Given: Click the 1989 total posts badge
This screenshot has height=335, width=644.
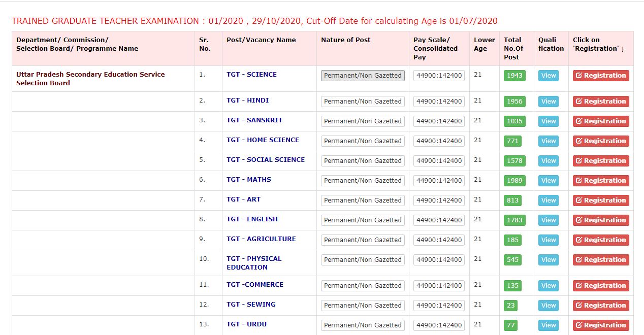Looking at the screenshot, I should 514,181.
